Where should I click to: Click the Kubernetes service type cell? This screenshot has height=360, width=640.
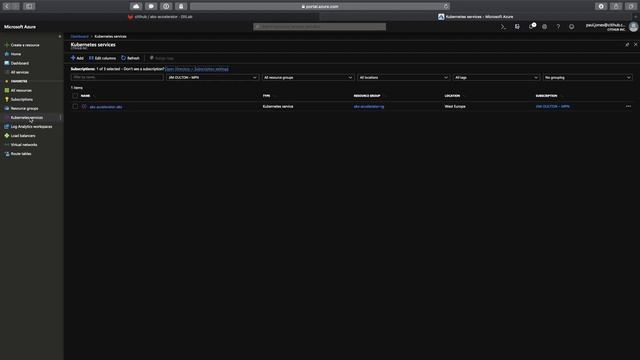click(278, 107)
